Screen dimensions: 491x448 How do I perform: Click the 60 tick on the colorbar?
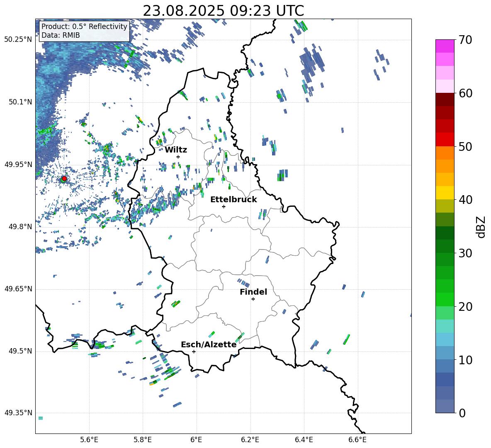coord(465,93)
